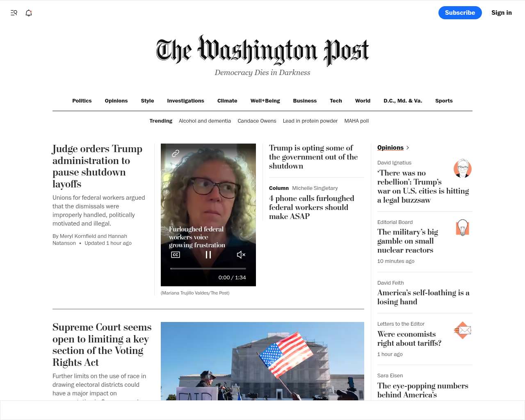525x420 pixels.
Task: Expand the Opinions section chevron arrow
Action: (407, 148)
